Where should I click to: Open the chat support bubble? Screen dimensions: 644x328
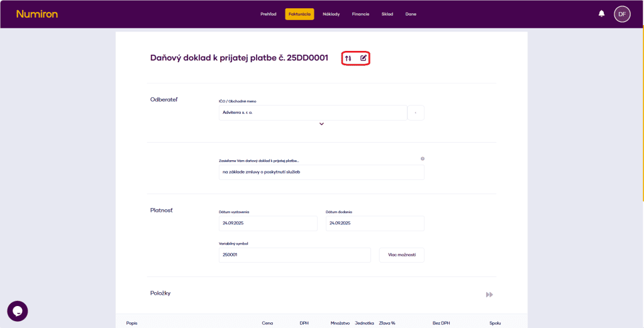[18, 311]
